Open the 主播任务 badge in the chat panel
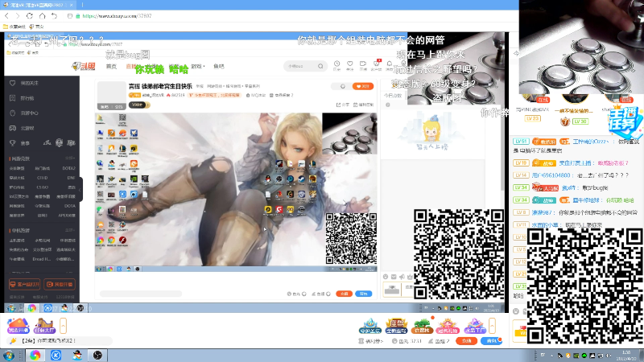This screenshot has height=362, width=644. point(625,121)
